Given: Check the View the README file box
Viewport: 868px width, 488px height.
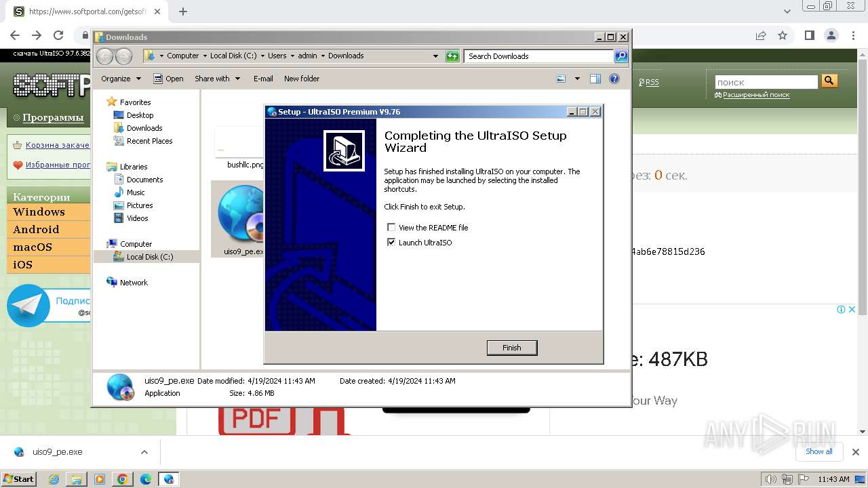Looking at the screenshot, I should click(x=391, y=228).
